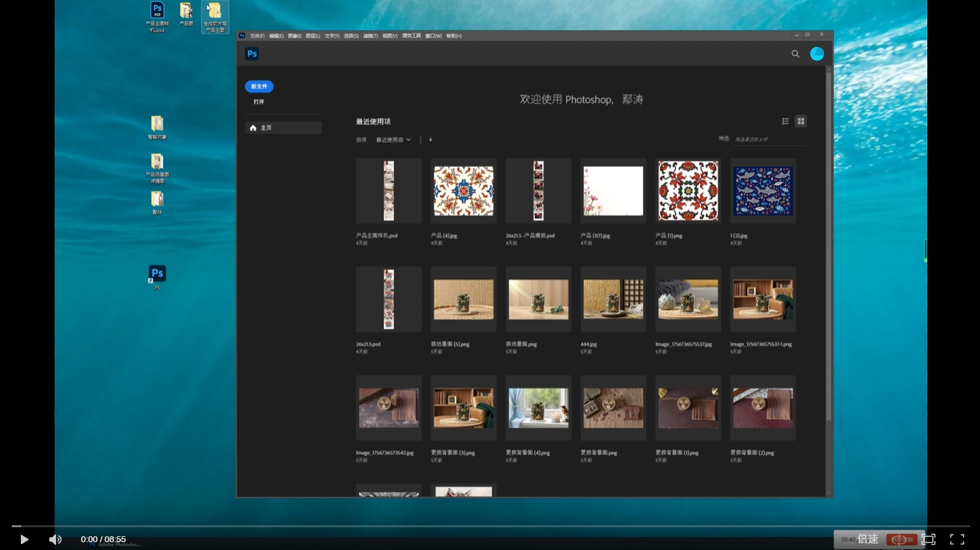
Task: Click the Photoshop Ps home logo
Action: click(x=252, y=54)
